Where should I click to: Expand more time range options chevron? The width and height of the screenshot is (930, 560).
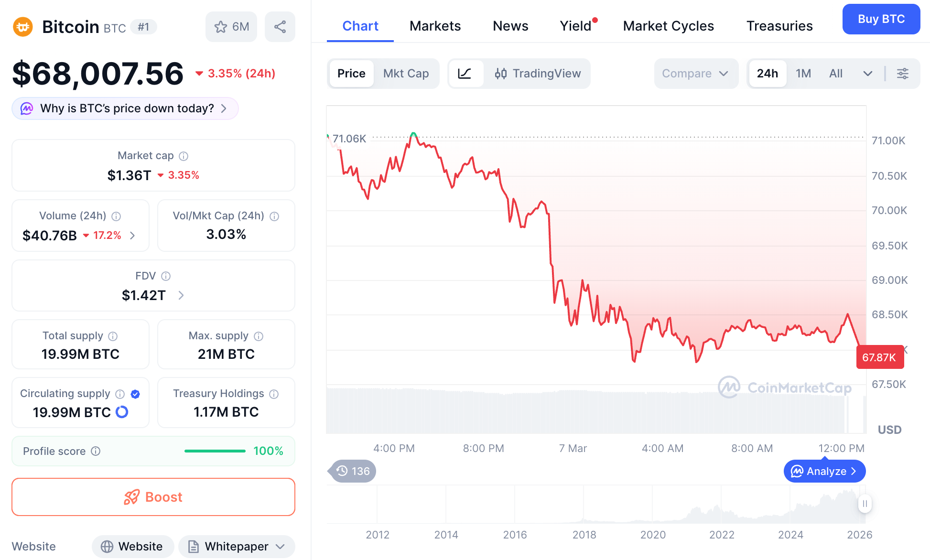868,74
